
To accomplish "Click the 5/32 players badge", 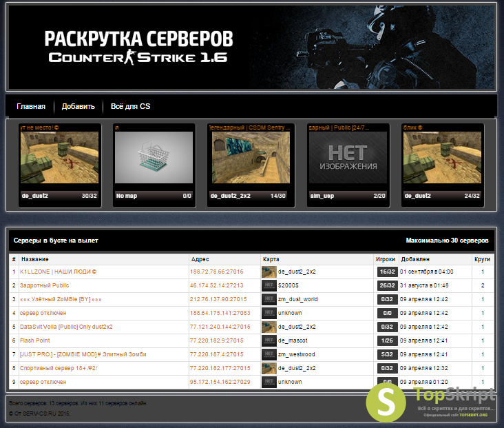I will tap(388, 354).
